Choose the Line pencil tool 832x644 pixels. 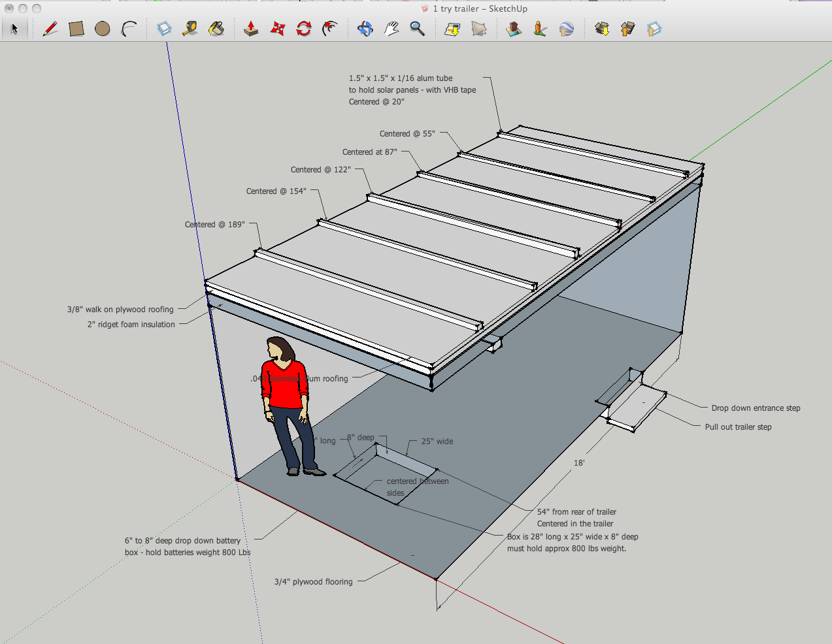click(x=50, y=29)
